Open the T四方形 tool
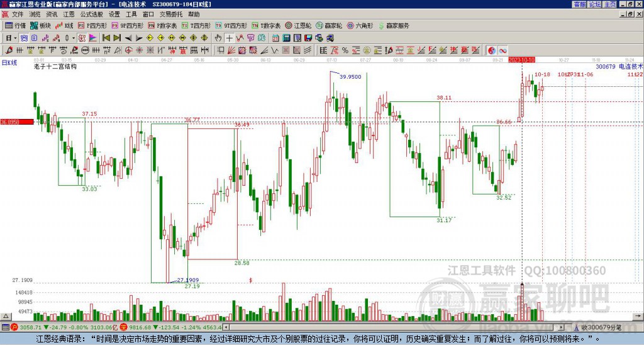The height and width of the screenshot is (345, 644). (x=196, y=25)
